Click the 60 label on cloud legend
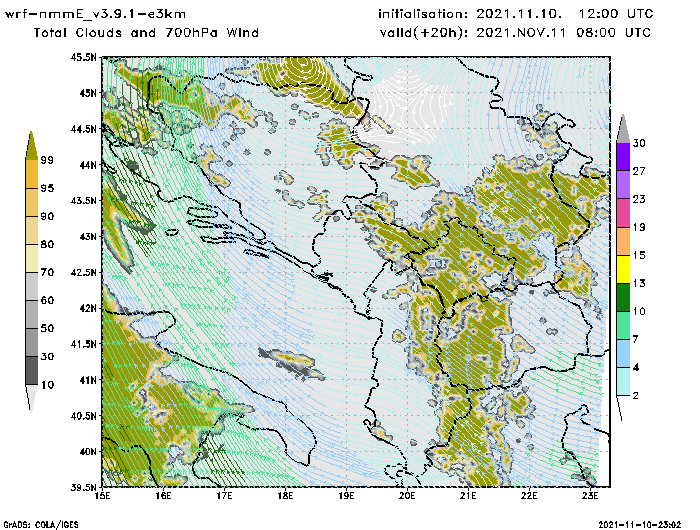The image size is (700, 530). (x=47, y=300)
